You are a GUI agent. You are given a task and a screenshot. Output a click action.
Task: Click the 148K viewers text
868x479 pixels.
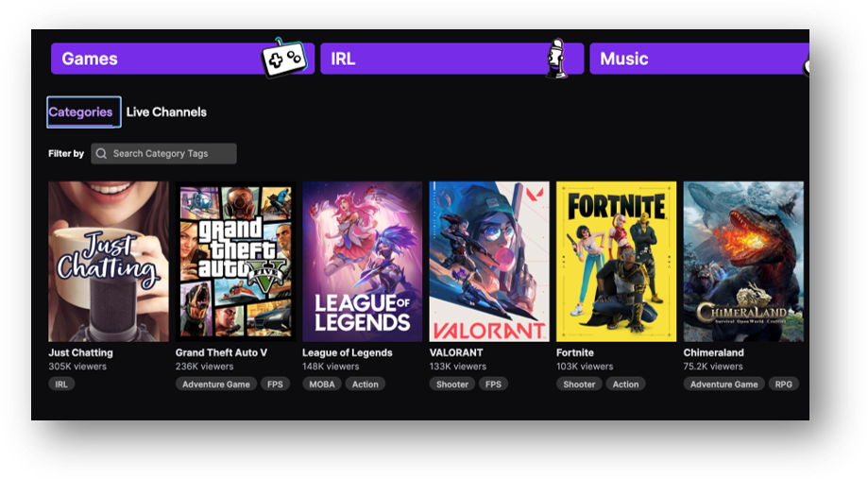pyautogui.click(x=331, y=366)
